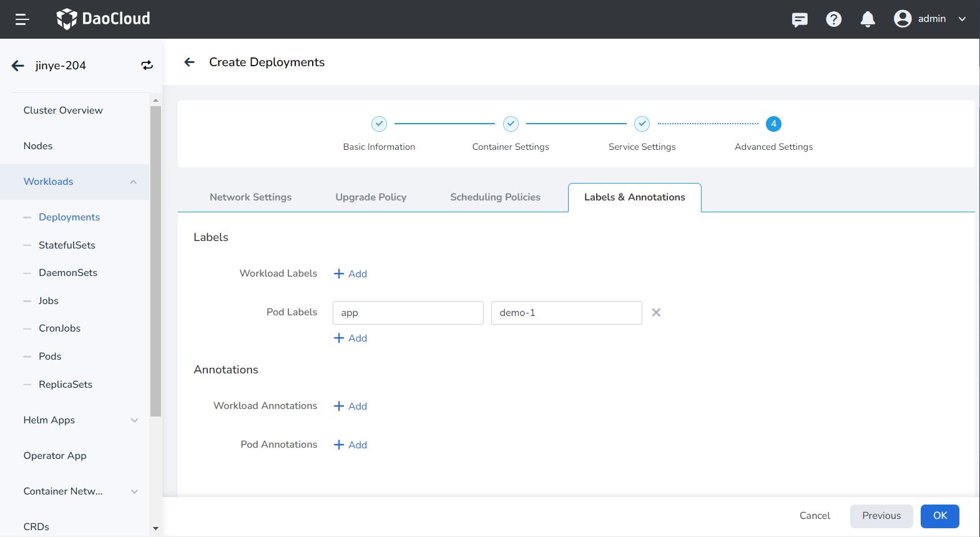Image resolution: width=980 pixels, height=537 pixels.
Task: Open StatefulSets in the sidebar
Action: (x=67, y=245)
